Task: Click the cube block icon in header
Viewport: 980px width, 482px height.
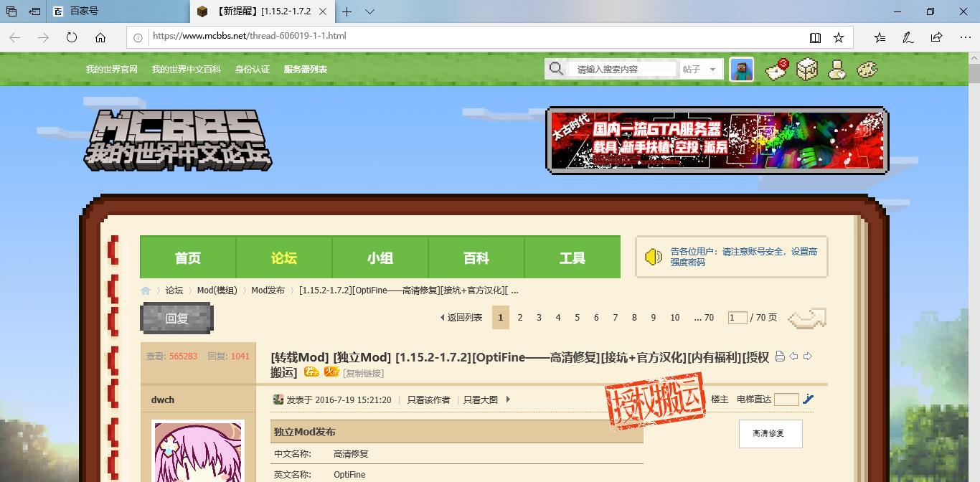Action: click(x=807, y=69)
